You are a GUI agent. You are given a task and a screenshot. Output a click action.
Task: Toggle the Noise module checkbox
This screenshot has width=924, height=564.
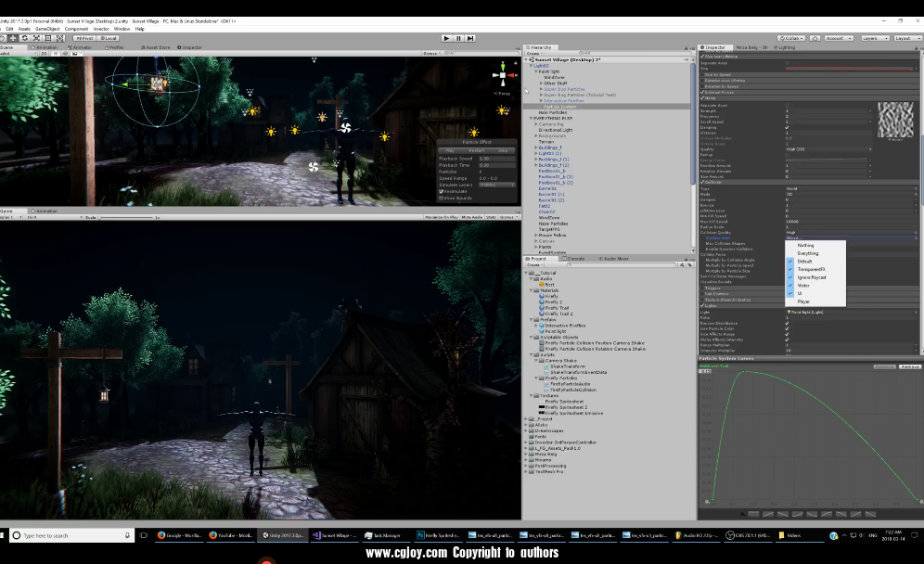tap(701, 98)
